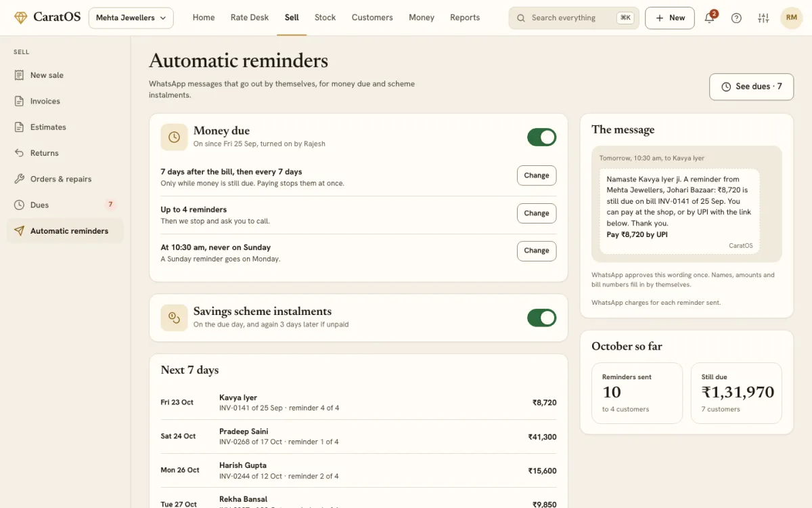Go to the Home tab
This screenshot has height=508, width=812.
point(204,18)
